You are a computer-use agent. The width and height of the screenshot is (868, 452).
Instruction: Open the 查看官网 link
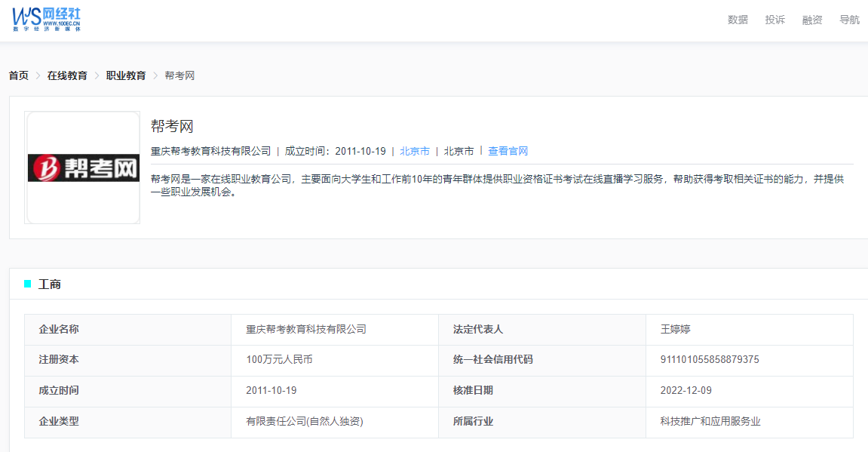pyautogui.click(x=508, y=151)
